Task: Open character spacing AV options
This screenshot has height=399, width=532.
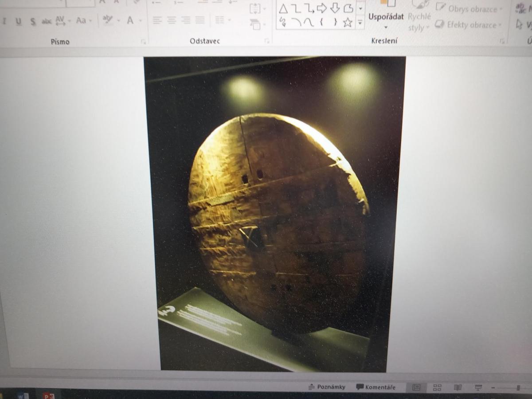Action: (x=60, y=20)
